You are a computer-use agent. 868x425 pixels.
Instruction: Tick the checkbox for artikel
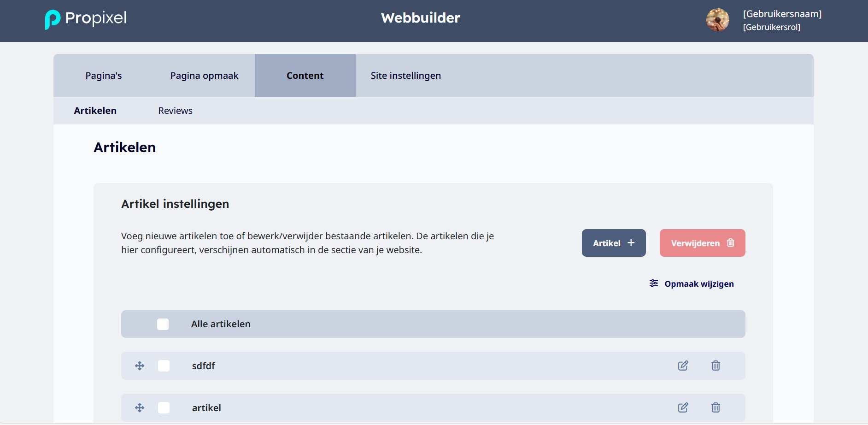(x=164, y=408)
